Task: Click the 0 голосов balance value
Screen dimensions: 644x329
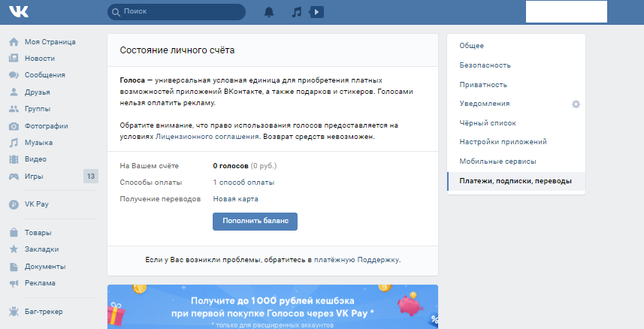Action: 231,166
